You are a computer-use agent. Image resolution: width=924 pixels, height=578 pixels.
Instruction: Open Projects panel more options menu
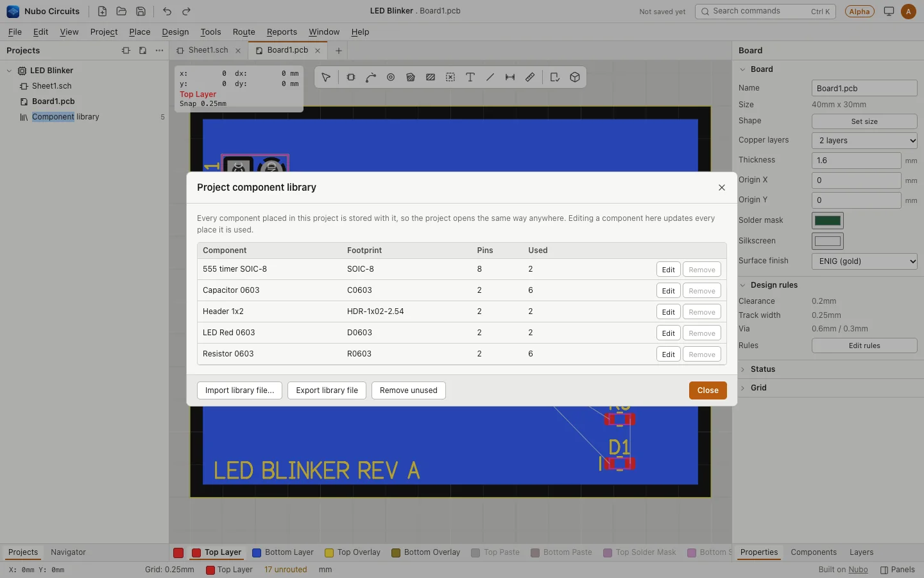point(159,50)
